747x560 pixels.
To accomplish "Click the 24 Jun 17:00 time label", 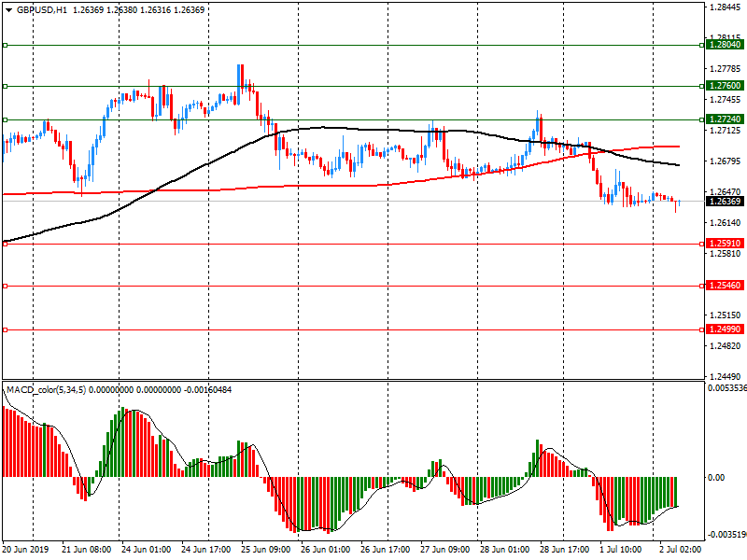I will point(206,549).
